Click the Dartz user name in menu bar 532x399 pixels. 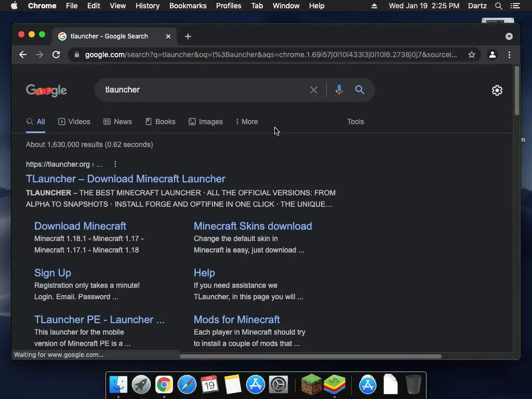477,6
